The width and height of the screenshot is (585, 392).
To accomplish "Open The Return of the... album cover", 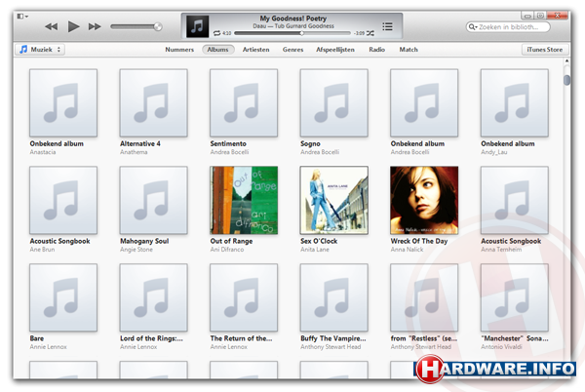I will [x=244, y=297].
